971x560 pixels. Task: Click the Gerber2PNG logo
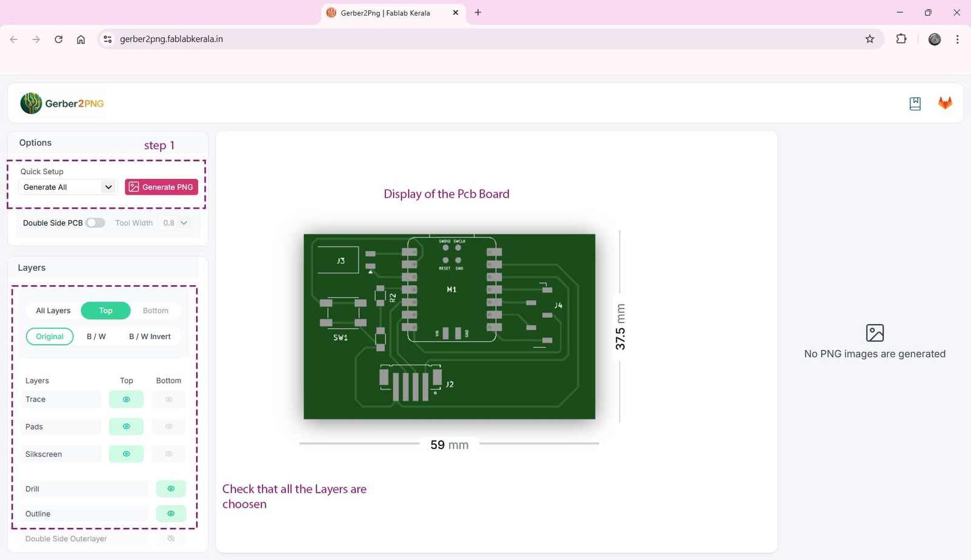[x=61, y=103]
